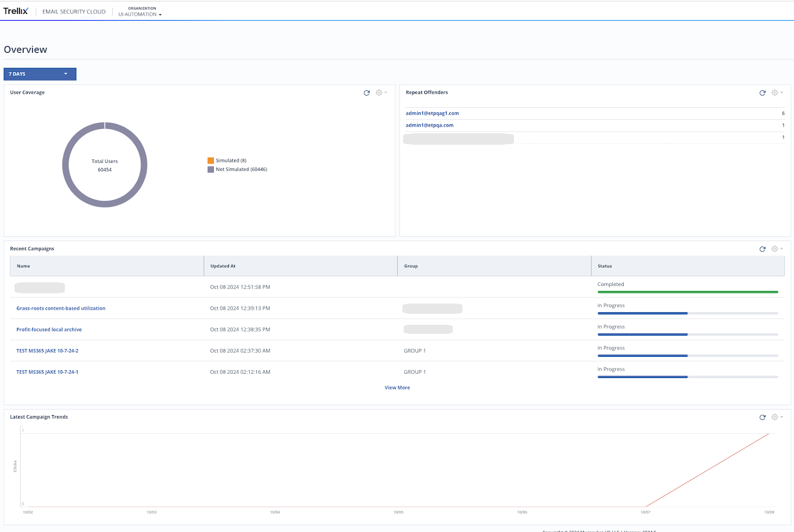The width and height of the screenshot is (794, 532).
Task: Click the Updated At column header
Action: coord(301,266)
